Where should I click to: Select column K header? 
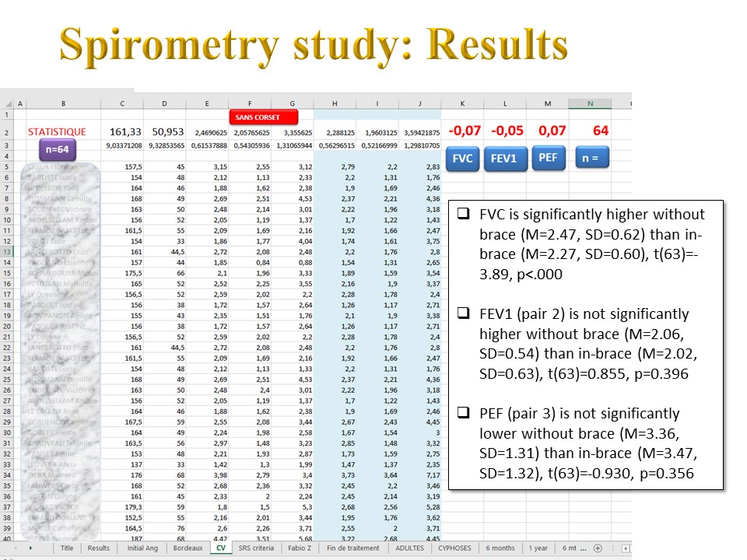pyautogui.click(x=462, y=103)
